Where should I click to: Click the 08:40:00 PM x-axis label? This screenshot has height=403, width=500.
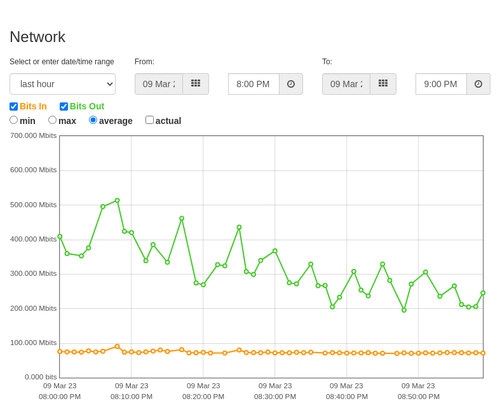click(347, 397)
